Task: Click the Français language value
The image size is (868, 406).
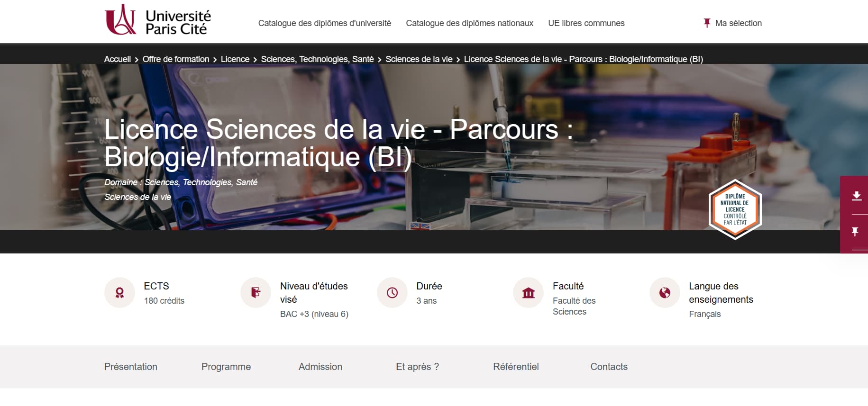Action: (705, 314)
